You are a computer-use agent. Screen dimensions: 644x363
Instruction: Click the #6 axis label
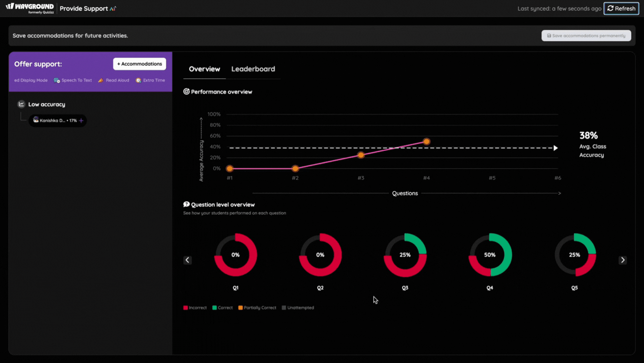pos(558,178)
